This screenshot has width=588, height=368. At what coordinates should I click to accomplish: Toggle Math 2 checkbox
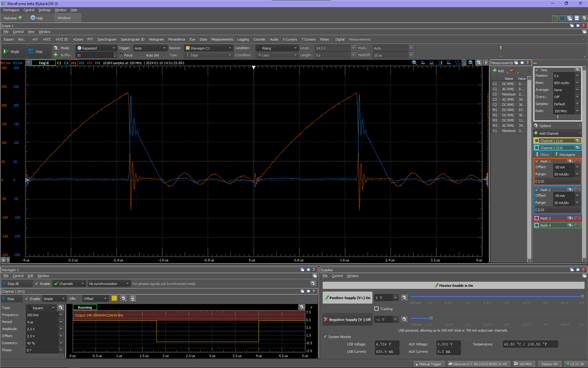pyautogui.click(x=536, y=190)
